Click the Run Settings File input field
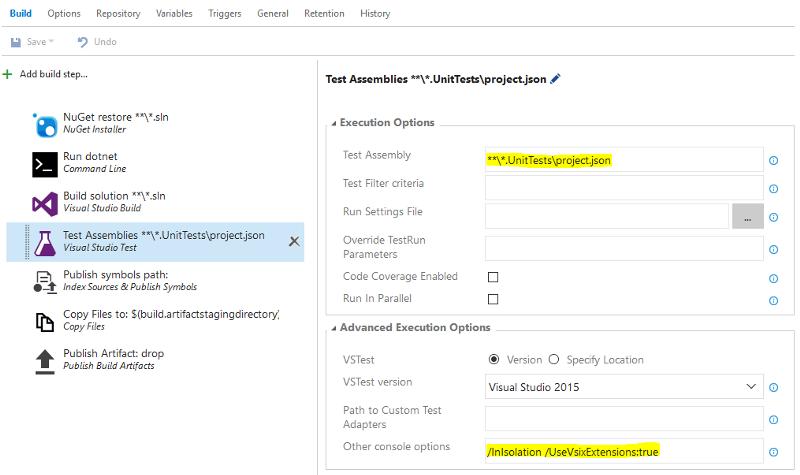 click(607, 216)
